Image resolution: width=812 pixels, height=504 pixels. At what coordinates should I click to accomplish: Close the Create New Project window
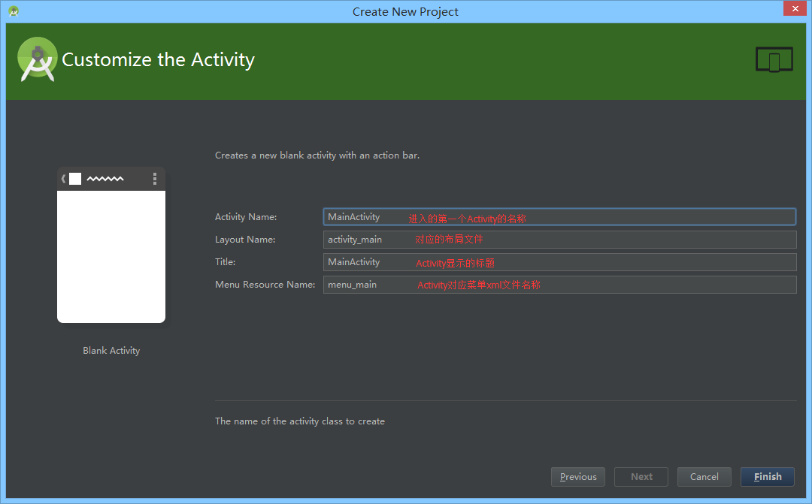click(x=795, y=8)
